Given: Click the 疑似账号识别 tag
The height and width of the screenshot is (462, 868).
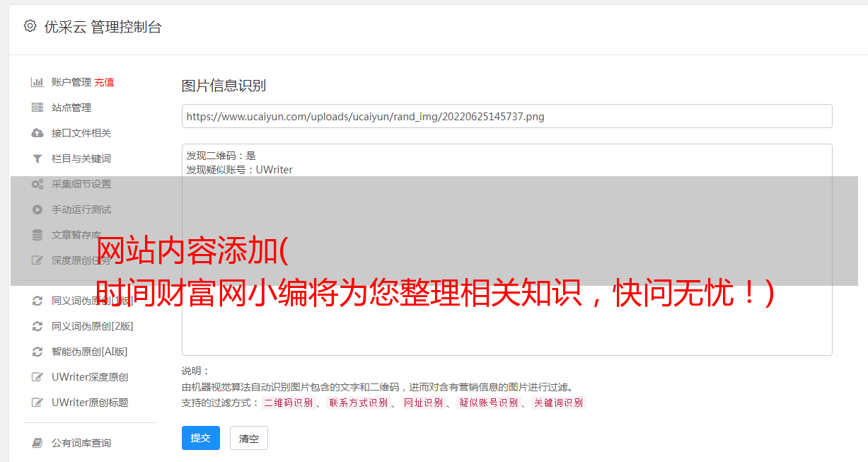Looking at the screenshot, I should 488,403.
